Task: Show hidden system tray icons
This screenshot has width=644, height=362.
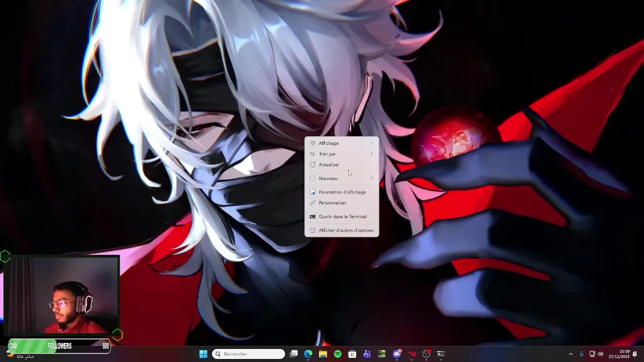Action: pos(571,354)
